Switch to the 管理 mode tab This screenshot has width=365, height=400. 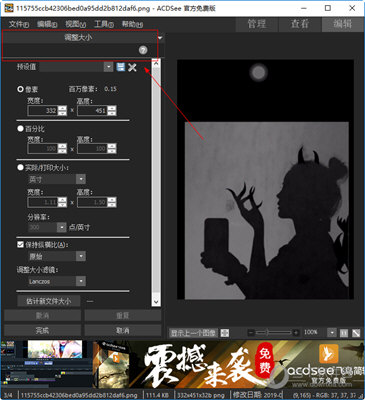[x=257, y=24]
